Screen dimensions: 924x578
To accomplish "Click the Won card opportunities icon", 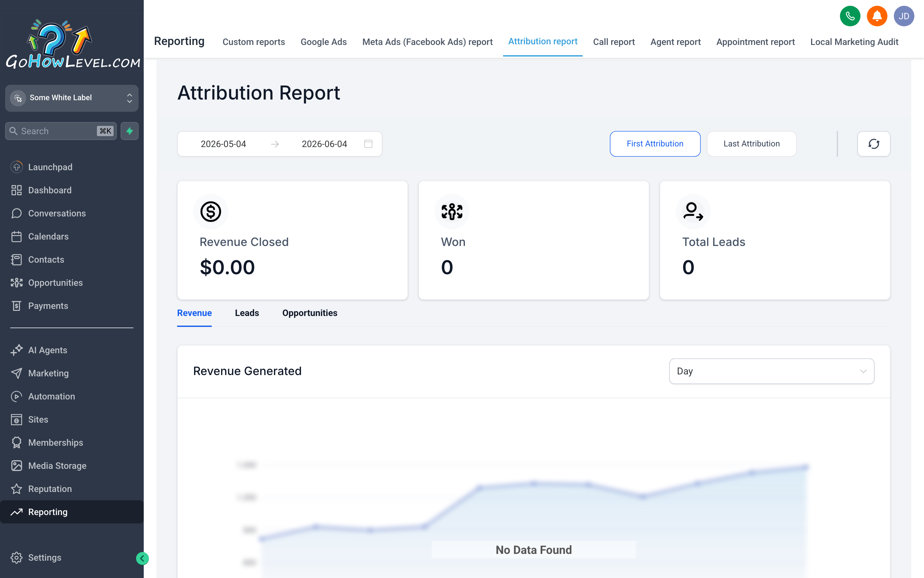I will pos(452,212).
